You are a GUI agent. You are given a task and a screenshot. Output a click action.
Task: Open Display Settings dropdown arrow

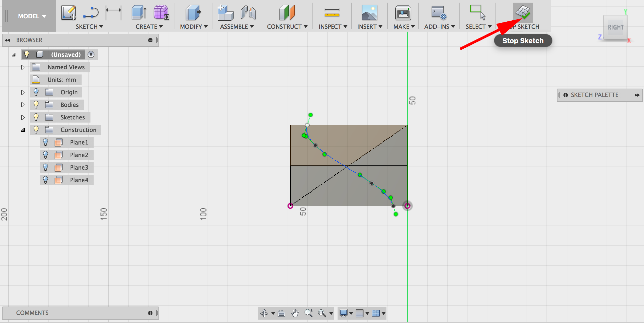tap(351, 313)
